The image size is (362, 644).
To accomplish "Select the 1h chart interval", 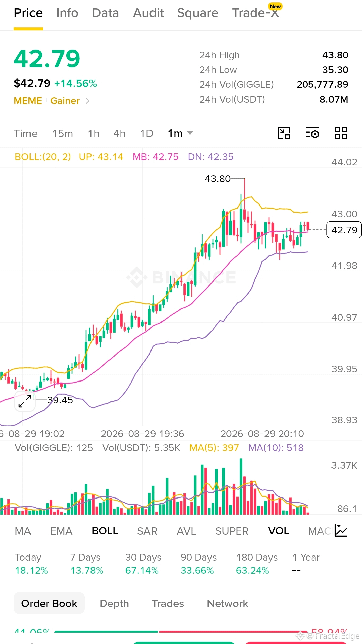I will coord(94,133).
